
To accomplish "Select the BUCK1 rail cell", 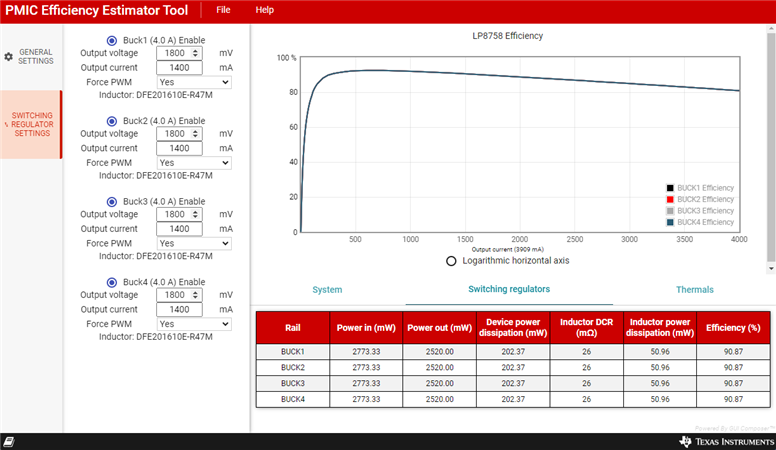I will pos(292,351).
